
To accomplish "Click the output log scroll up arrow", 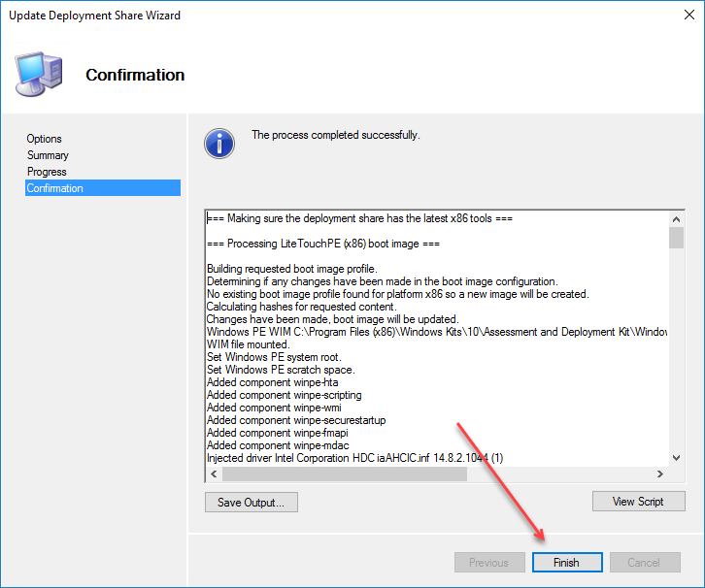I will pyautogui.click(x=676, y=218).
